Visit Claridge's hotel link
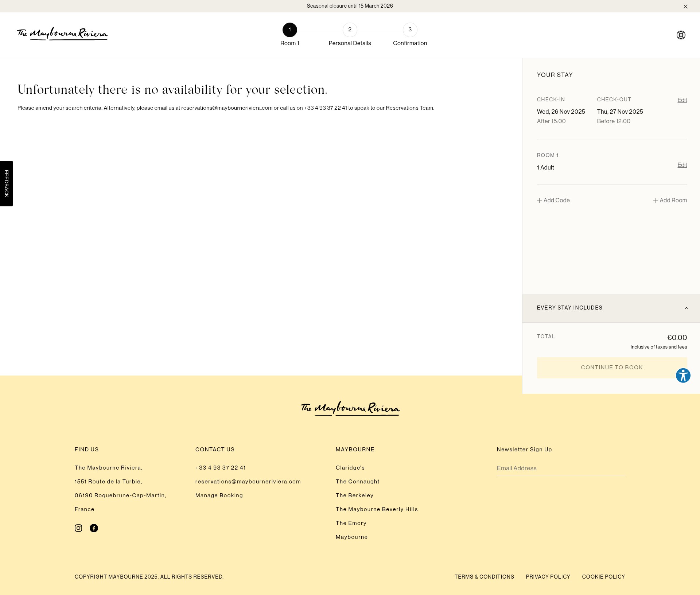This screenshot has width=700, height=595. tap(350, 468)
